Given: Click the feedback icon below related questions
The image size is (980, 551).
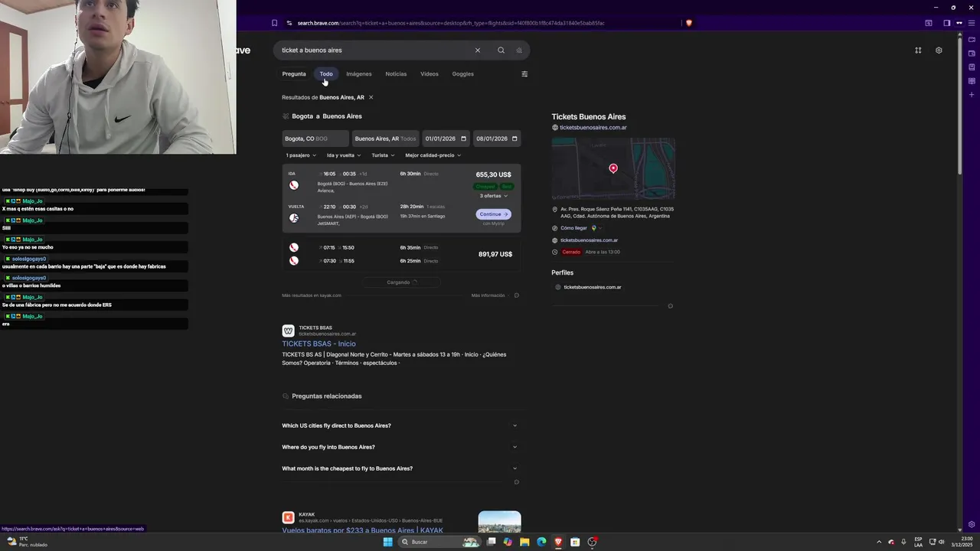Looking at the screenshot, I should [x=517, y=482].
